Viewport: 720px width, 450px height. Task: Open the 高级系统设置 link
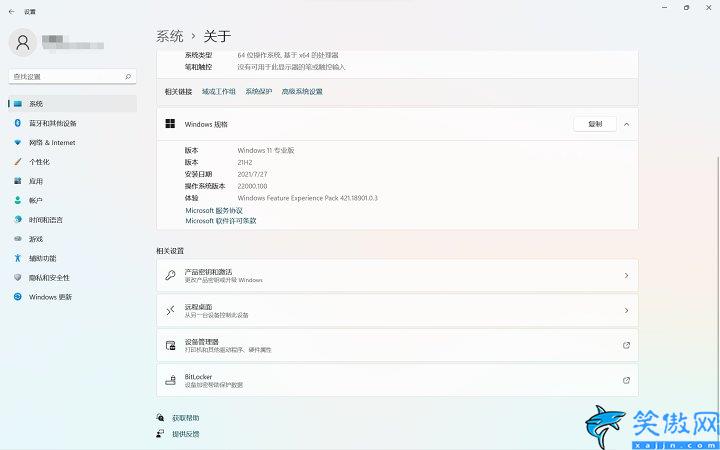(x=302, y=91)
